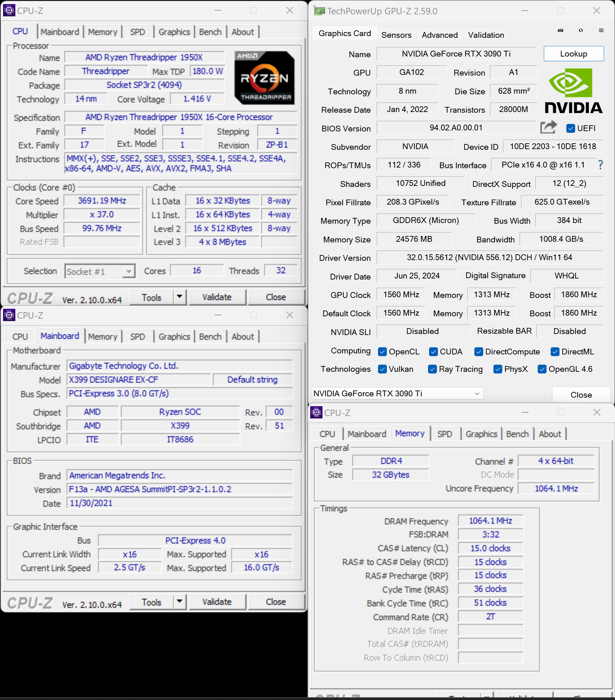Open Memory tab in the CPU-Z processor window
Viewport: 615px width, 700px height.
click(x=102, y=32)
